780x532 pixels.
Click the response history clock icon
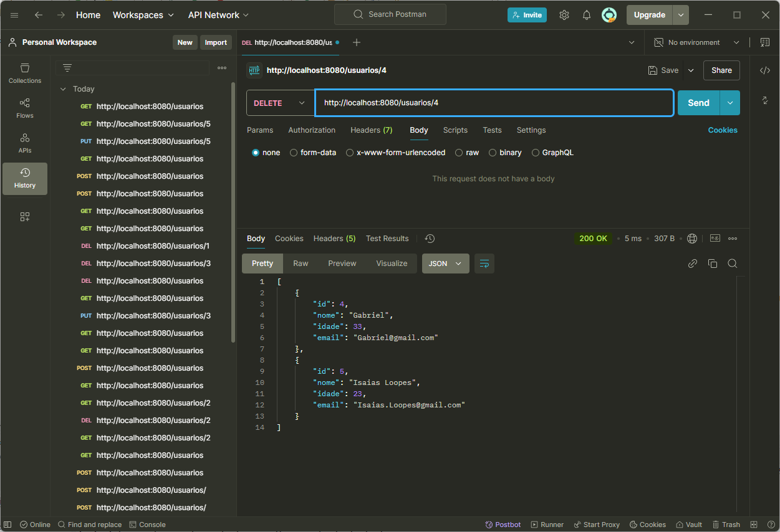pos(430,239)
